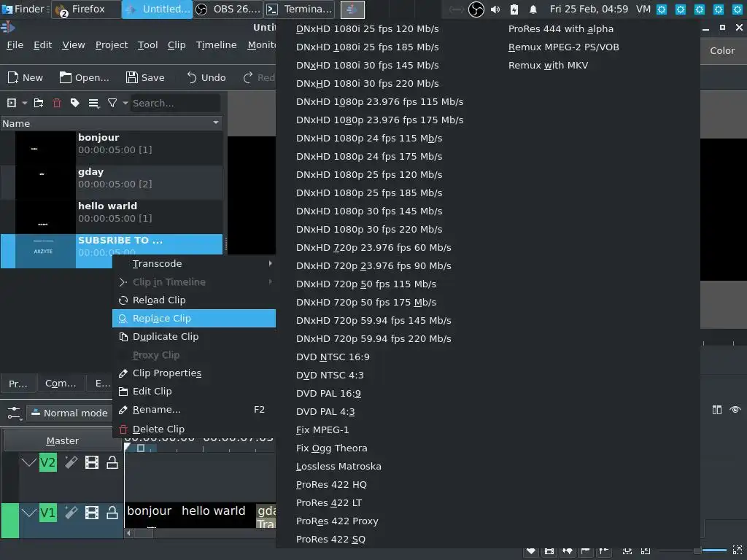747x560 pixels.
Task: Click the Add Clip icon in bin toolbar
Action: tap(12, 103)
